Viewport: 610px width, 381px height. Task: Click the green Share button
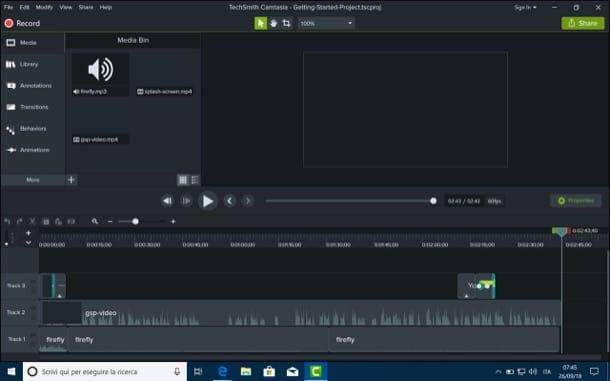tap(583, 23)
